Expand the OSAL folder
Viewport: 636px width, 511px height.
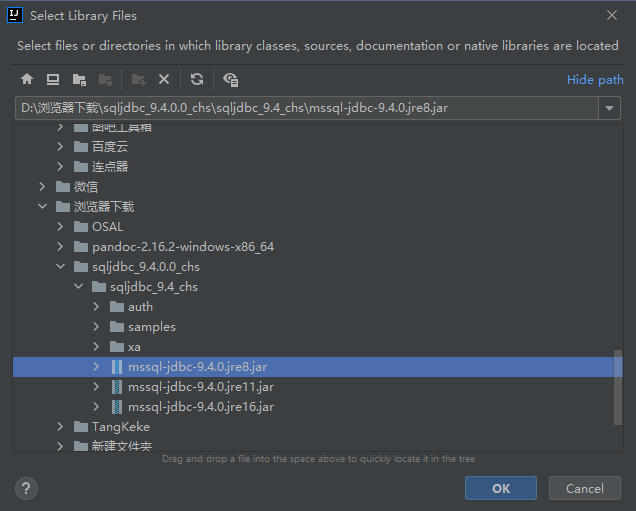click(60, 227)
